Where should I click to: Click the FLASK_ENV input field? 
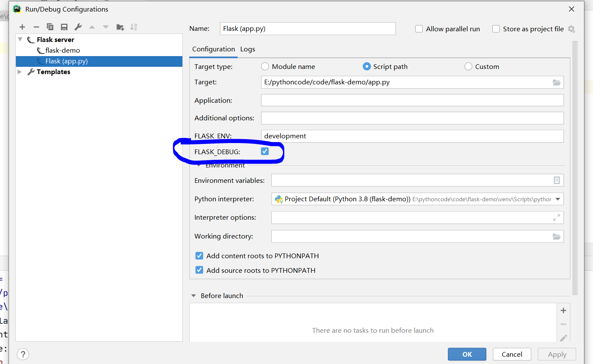412,136
